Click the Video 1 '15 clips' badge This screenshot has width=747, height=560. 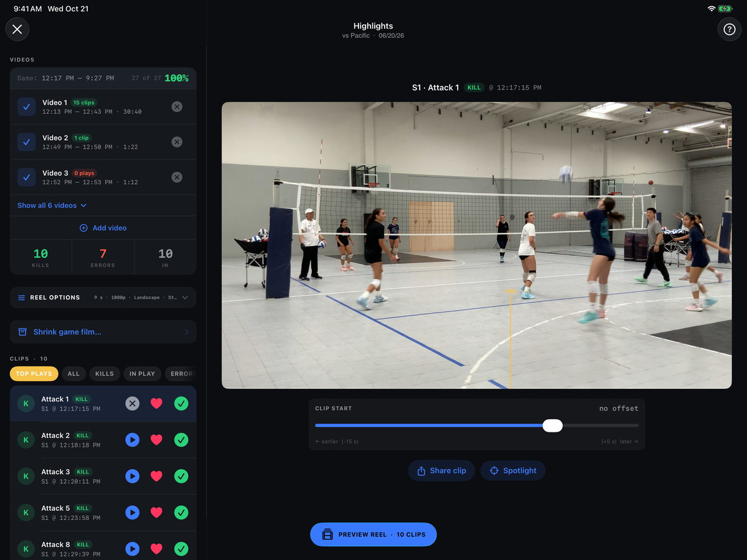(x=84, y=103)
